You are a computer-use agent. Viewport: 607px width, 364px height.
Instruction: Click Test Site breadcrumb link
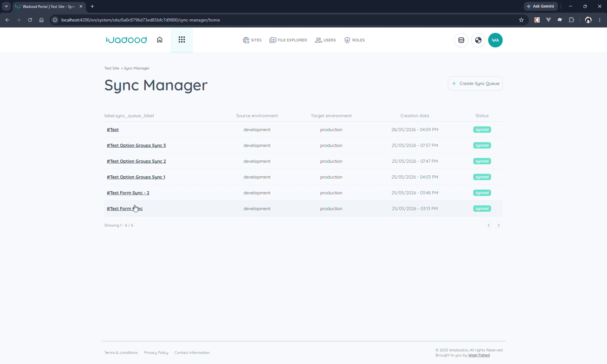(x=112, y=68)
